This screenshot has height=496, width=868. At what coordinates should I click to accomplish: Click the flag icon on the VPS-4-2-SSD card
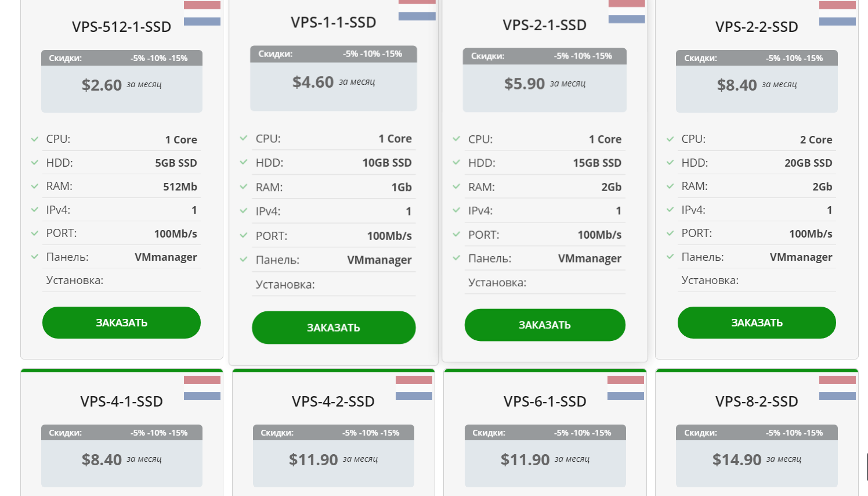tap(414, 388)
